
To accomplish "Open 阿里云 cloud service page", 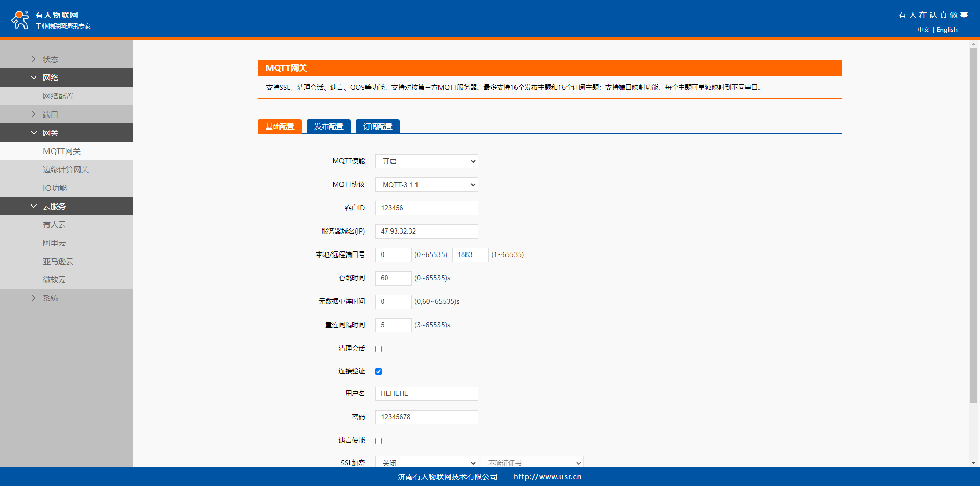I will coord(66,243).
